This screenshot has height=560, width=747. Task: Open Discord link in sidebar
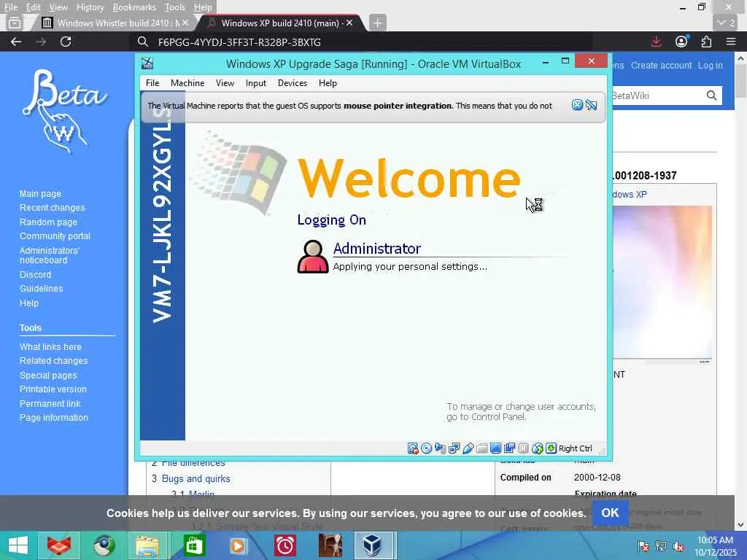[35, 274]
